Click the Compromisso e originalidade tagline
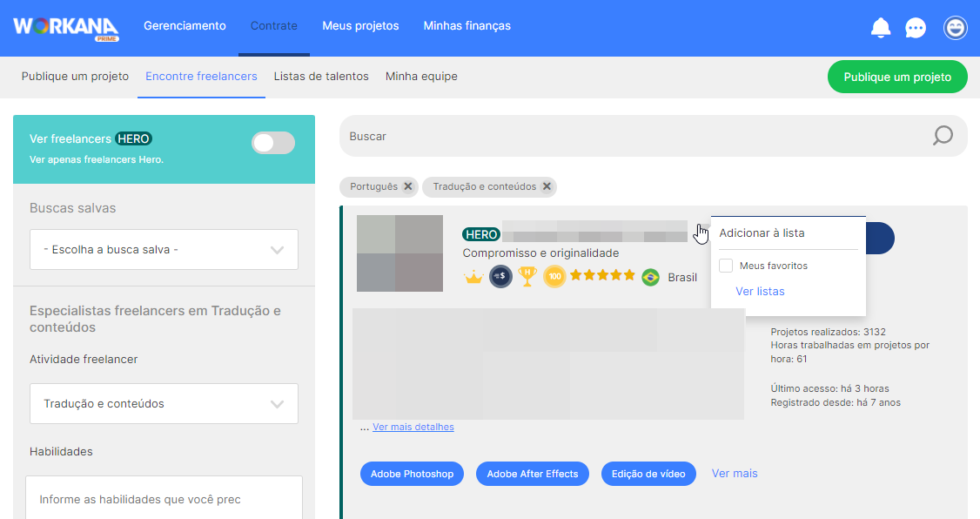This screenshot has height=519, width=980. click(x=540, y=253)
